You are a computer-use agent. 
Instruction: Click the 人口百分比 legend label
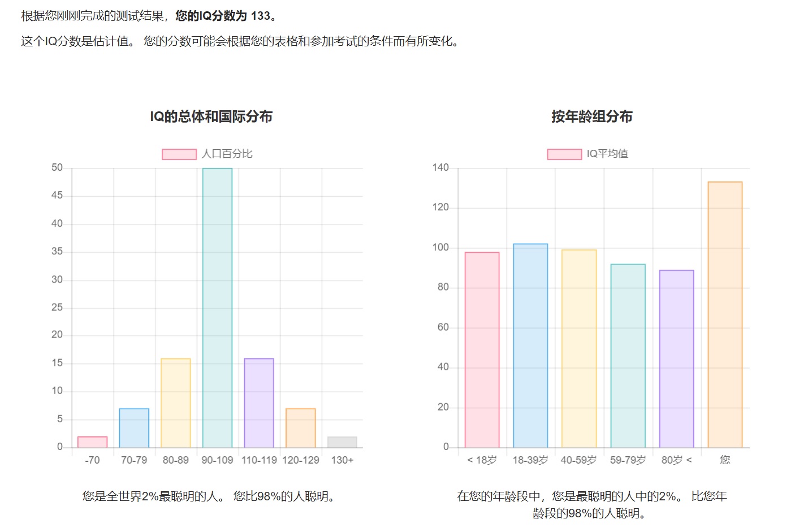click(x=227, y=154)
